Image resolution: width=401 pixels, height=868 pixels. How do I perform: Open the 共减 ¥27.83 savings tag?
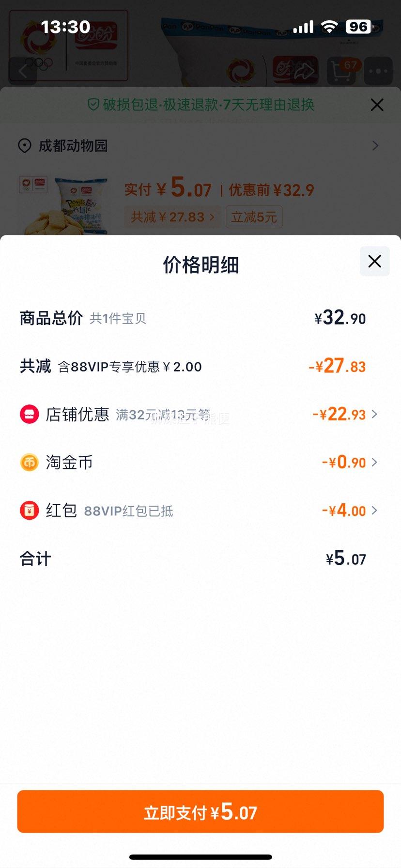tap(173, 217)
